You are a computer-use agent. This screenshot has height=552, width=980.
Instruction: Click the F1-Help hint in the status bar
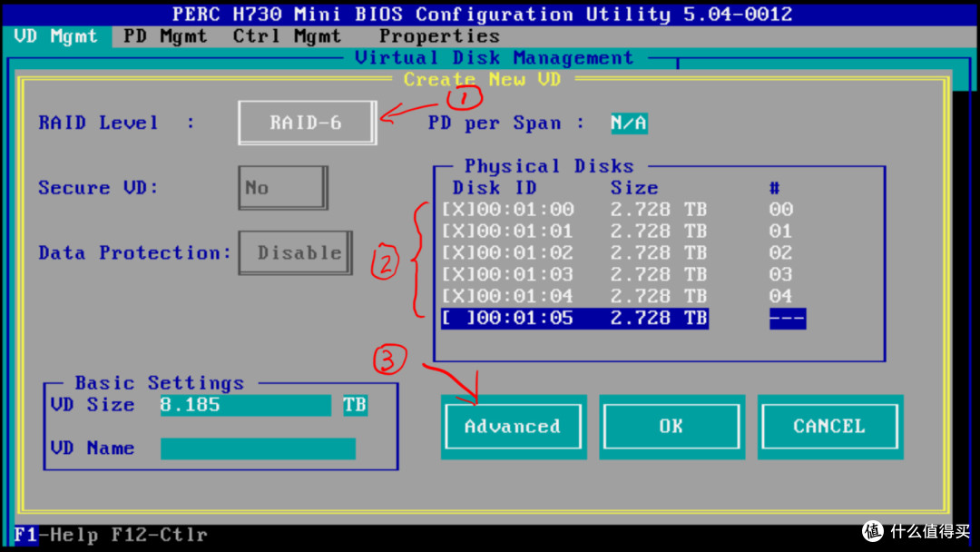click(56, 535)
